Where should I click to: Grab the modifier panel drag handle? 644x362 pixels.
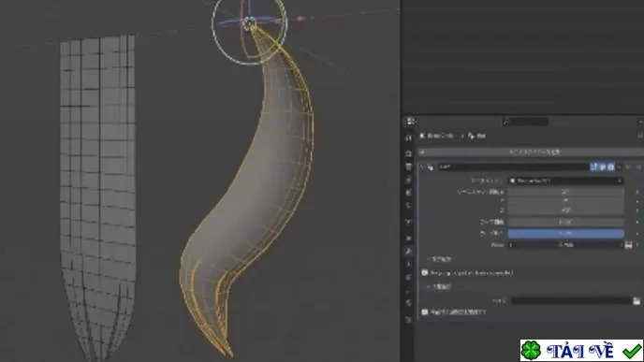(638, 167)
